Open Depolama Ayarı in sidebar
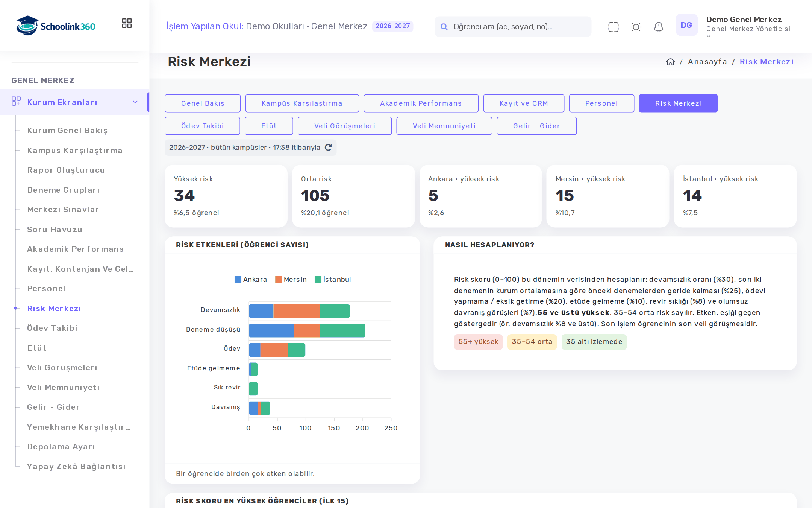This screenshot has width=812, height=508. point(61,447)
